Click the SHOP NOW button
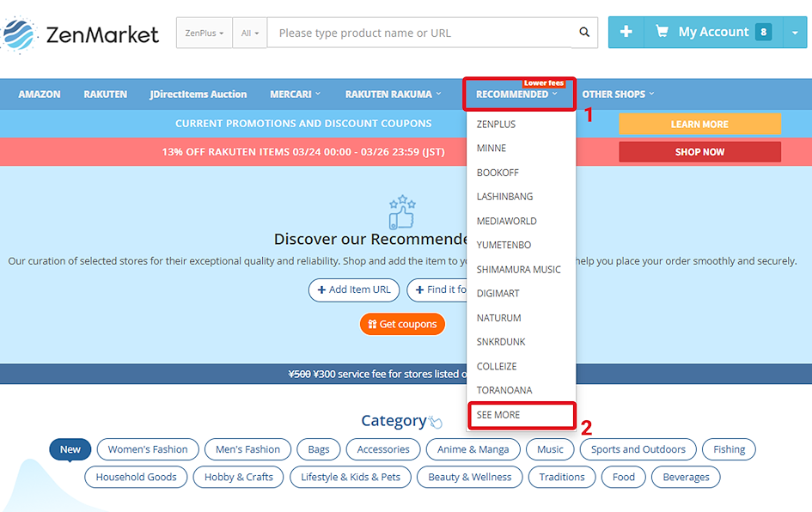The height and width of the screenshot is (512, 812). (x=699, y=152)
